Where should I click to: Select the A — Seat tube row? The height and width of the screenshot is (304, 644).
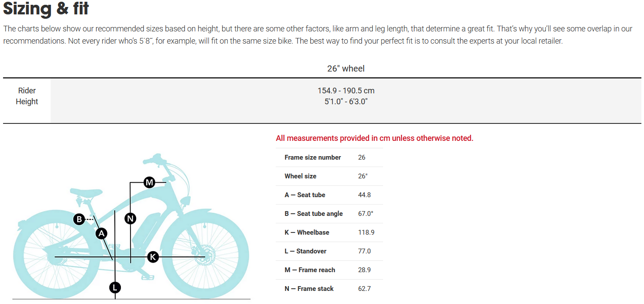pos(305,195)
